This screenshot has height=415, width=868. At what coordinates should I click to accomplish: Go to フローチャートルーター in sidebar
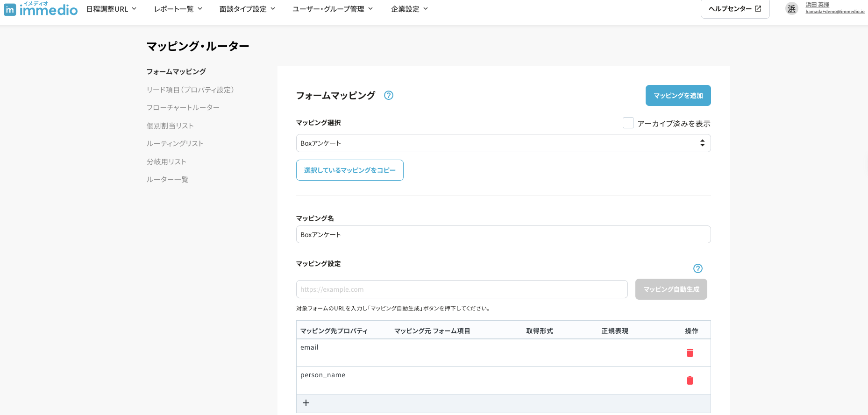coord(183,107)
